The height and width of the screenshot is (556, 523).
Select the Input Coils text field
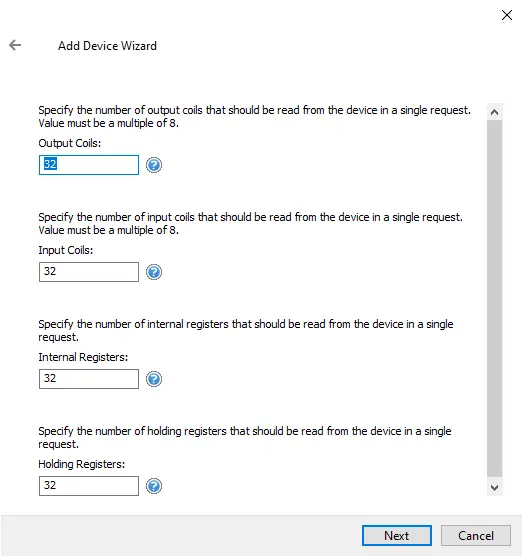(89, 272)
